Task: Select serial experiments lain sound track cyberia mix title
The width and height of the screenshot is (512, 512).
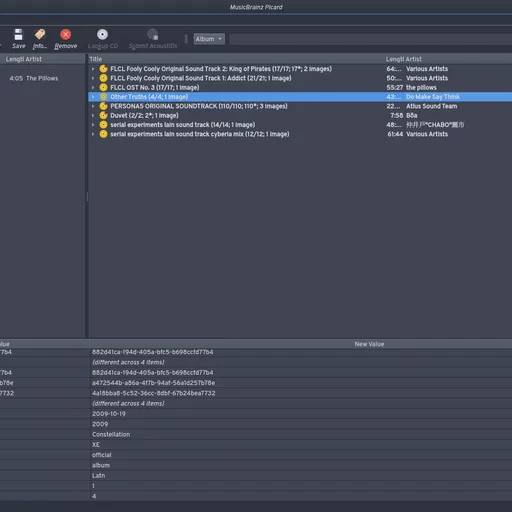Action: (200, 134)
